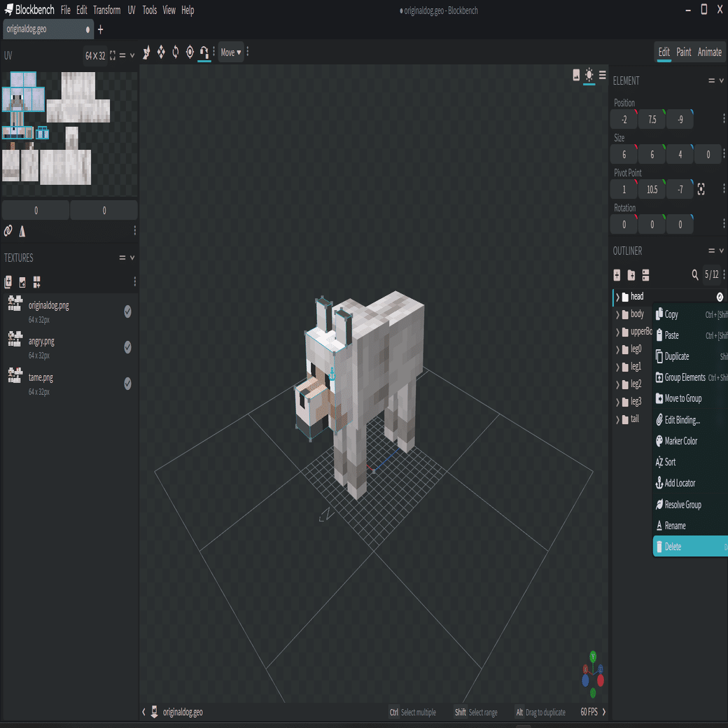Click the Add Cube icon in Outliner
This screenshot has height=728, width=728.
point(617,275)
